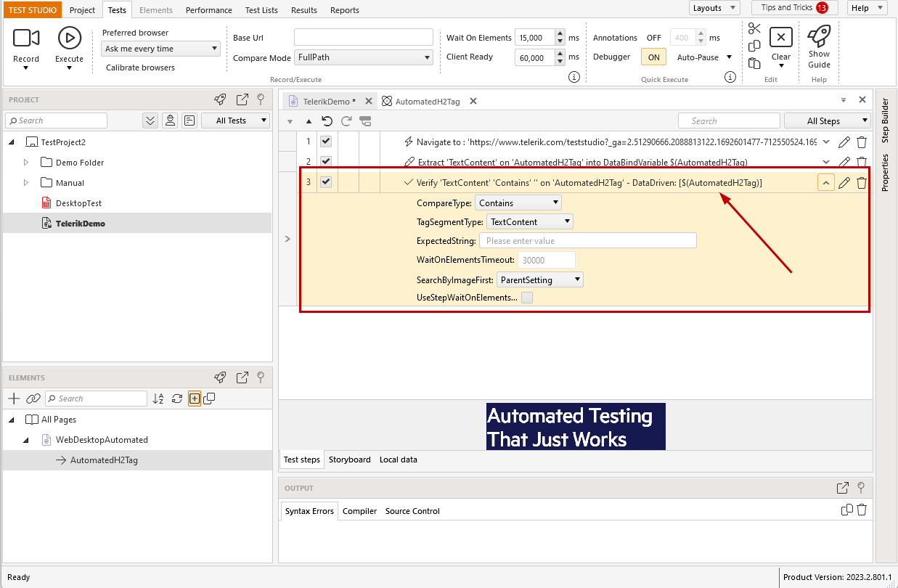Open the All Steps filter dropdown
The width and height of the screenshot is (898, 588).
click(x=828, y=121)
